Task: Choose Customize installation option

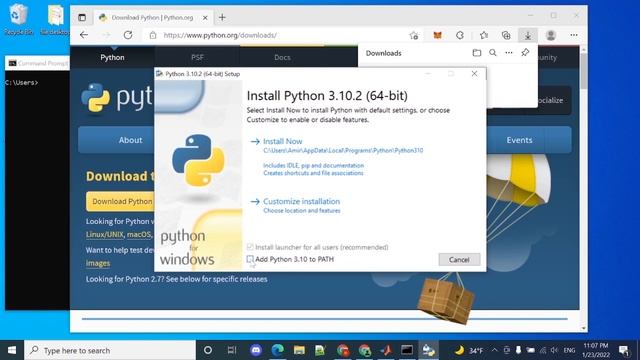Action: [301, 201]
